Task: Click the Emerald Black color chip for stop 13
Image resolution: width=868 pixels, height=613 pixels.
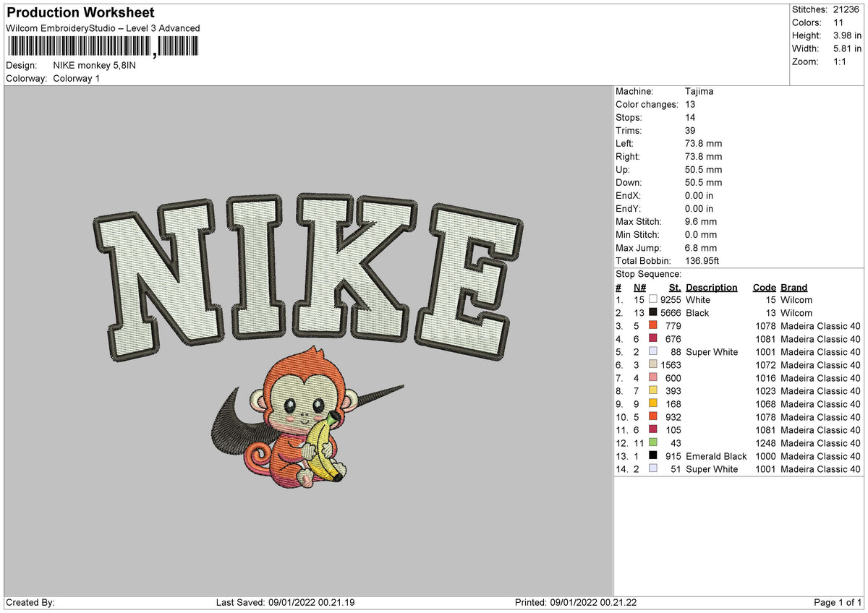Action: point(652,456)
